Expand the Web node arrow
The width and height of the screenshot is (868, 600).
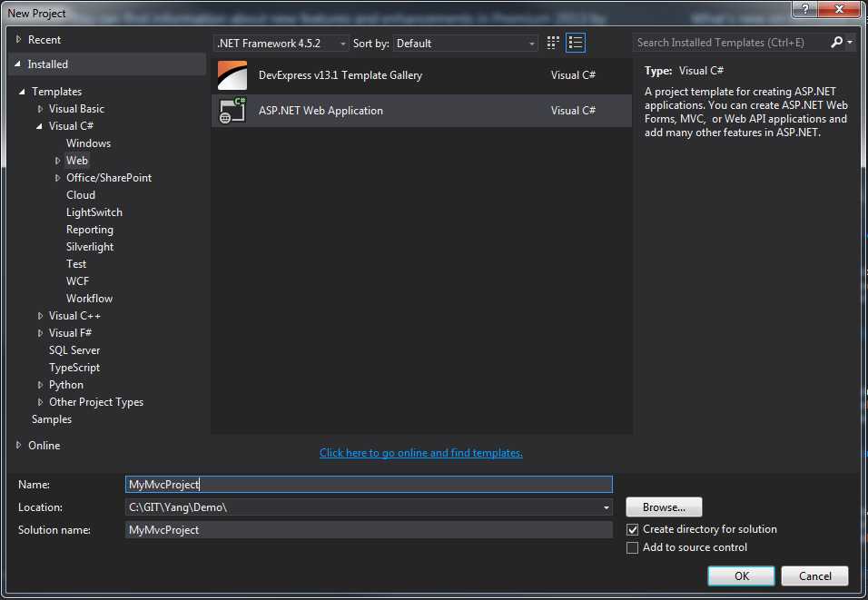click(57, 161)
